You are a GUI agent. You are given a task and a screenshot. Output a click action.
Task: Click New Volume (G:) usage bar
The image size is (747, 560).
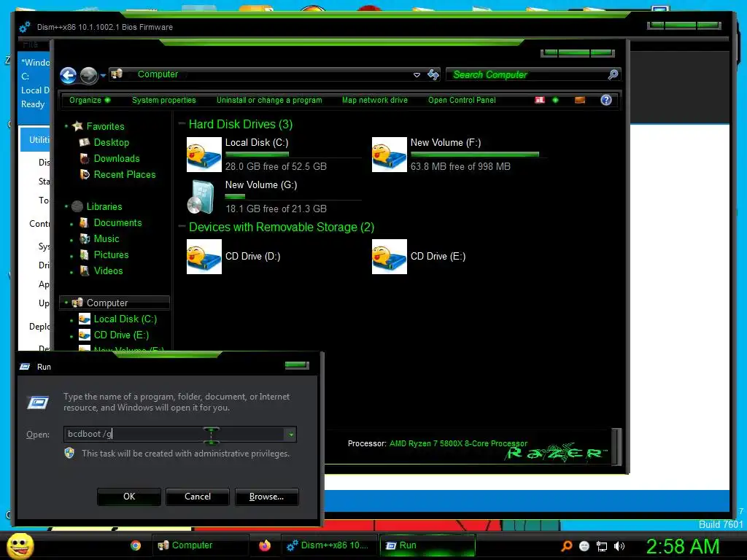[293, 197]
